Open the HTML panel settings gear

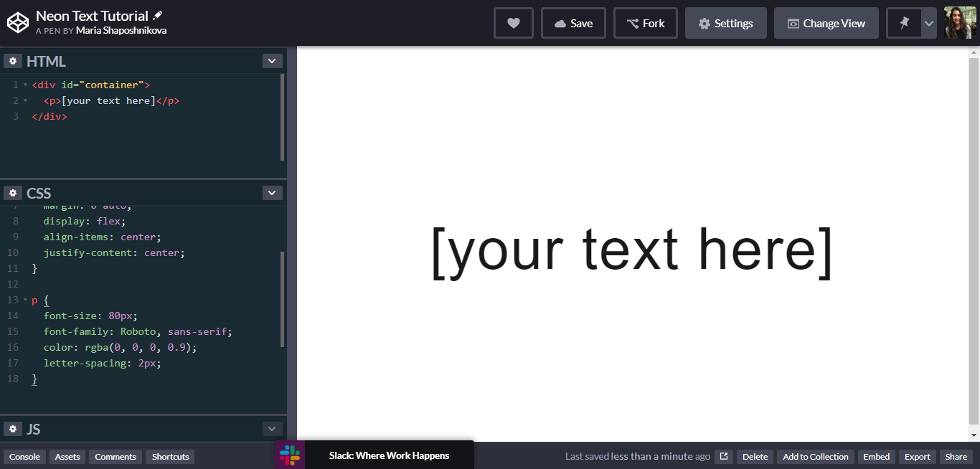(x=13, y=60)
